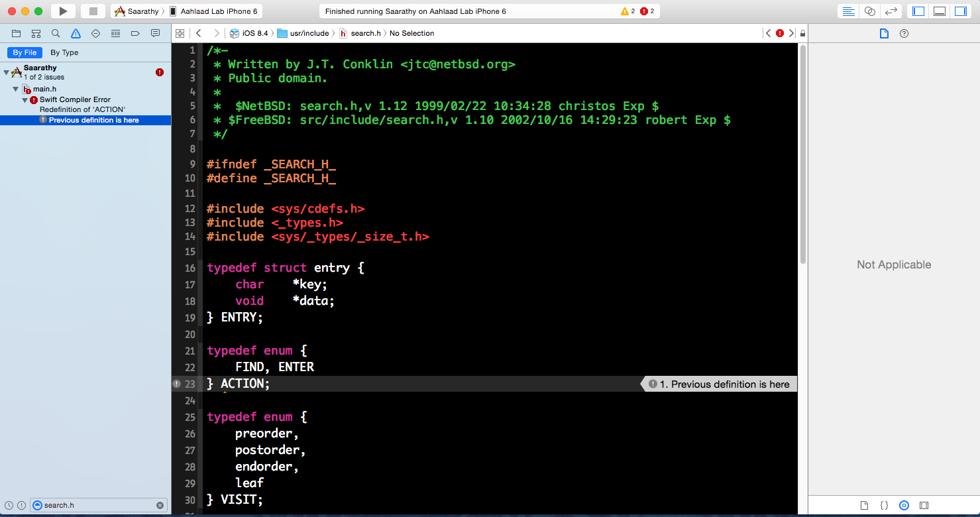Show the Assistant editor
This screenshot has height=517, width=980.
(870, 11)
